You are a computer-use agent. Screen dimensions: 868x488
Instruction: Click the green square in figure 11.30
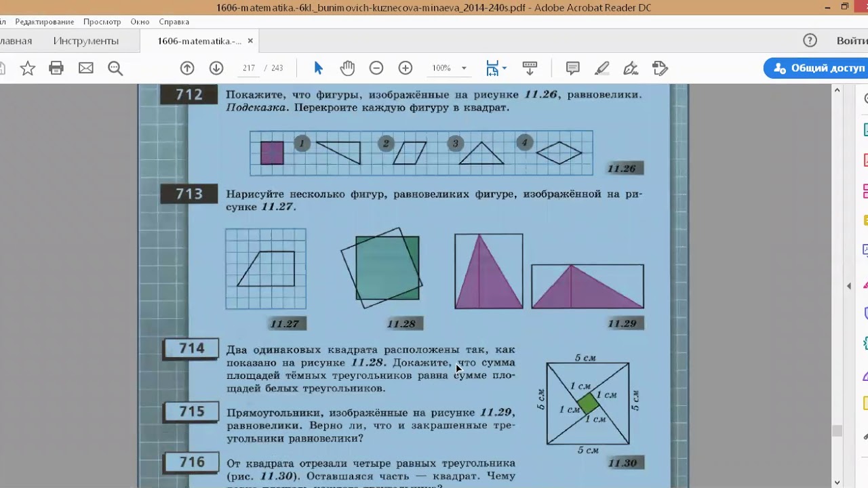588,403
